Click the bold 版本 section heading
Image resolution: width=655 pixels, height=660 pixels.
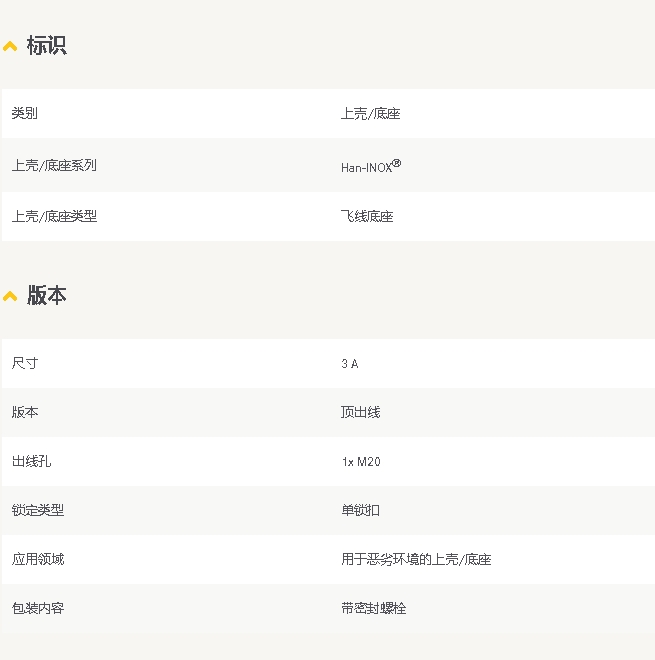click(x=46, y=296)
